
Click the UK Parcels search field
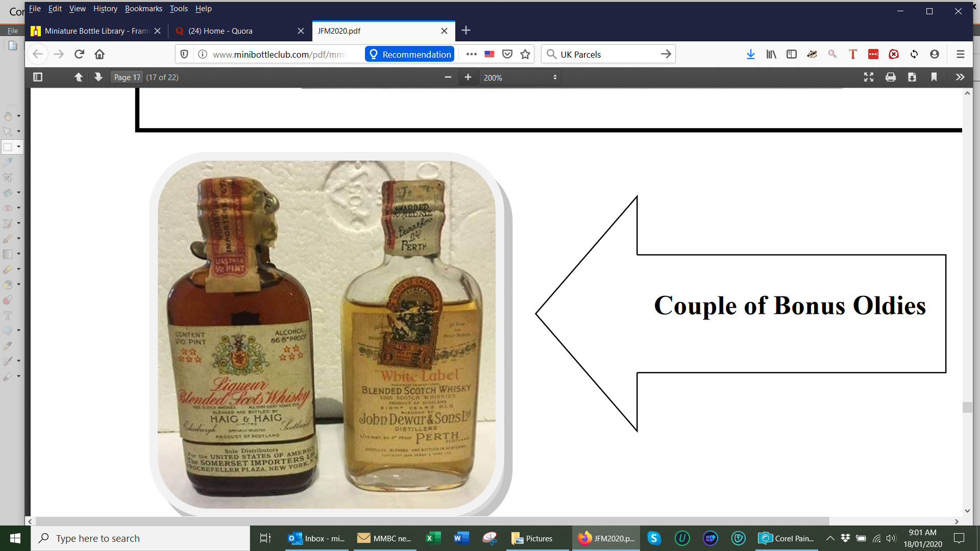coord(607,54)
